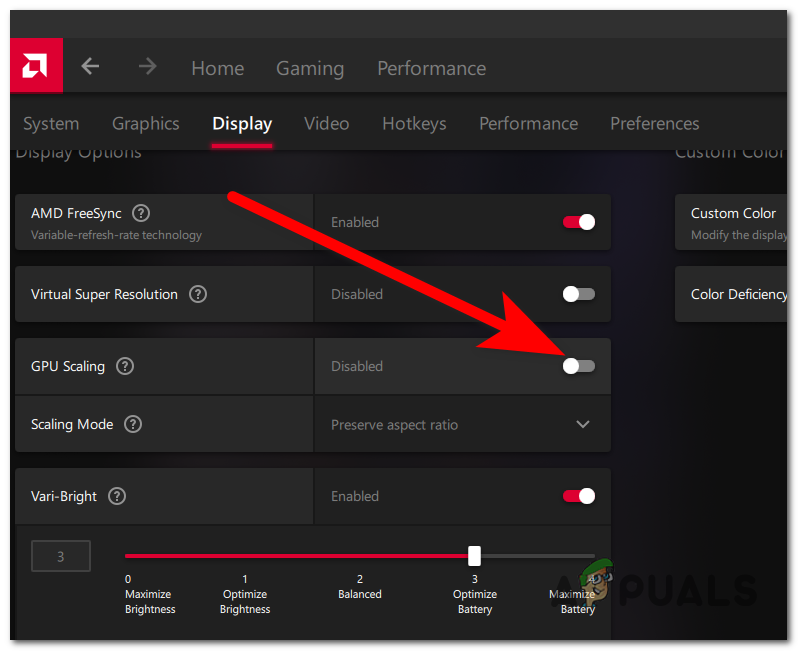The width and height of the screenshot is (798, 651).
Task: Switch to the Video tab
Action: pos(327,124)
